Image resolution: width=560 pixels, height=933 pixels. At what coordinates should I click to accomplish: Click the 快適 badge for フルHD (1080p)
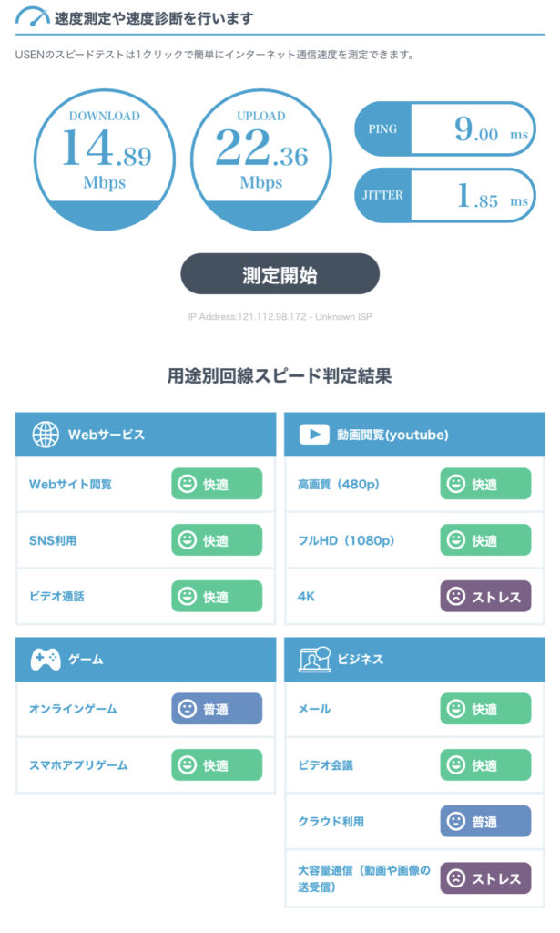pos(485,540)
